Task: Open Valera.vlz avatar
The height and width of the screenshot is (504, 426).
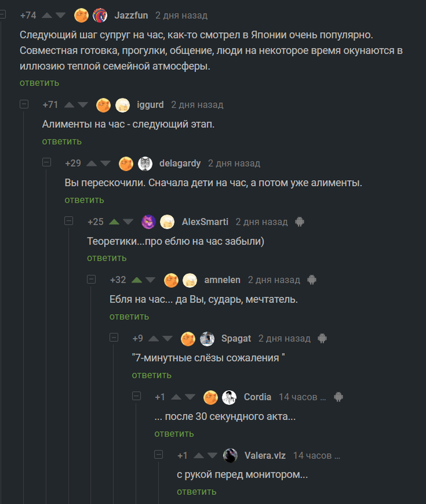Action: click(x=230, y=455)
